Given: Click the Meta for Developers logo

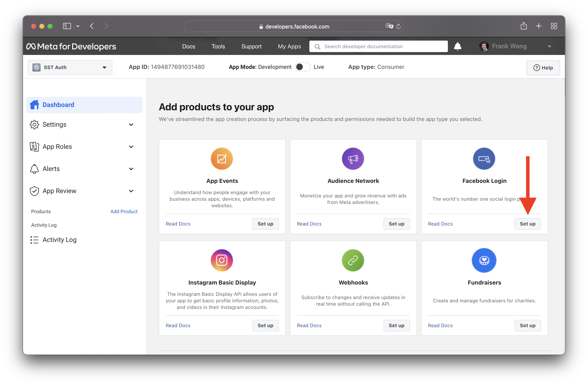Looking at the screenshot, I should [x=71, y=46].
